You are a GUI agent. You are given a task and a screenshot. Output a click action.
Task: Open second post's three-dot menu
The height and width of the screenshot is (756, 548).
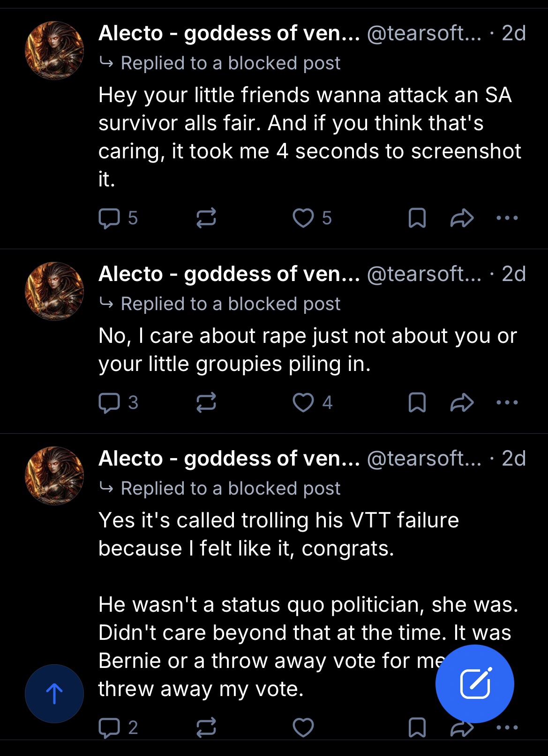[x=507, y=403]
